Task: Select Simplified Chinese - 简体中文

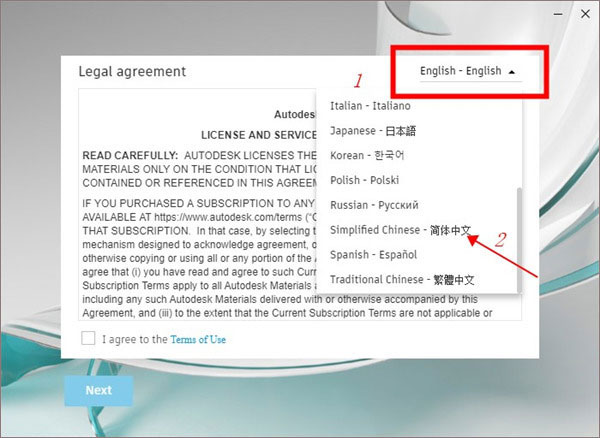Action: 417,230
